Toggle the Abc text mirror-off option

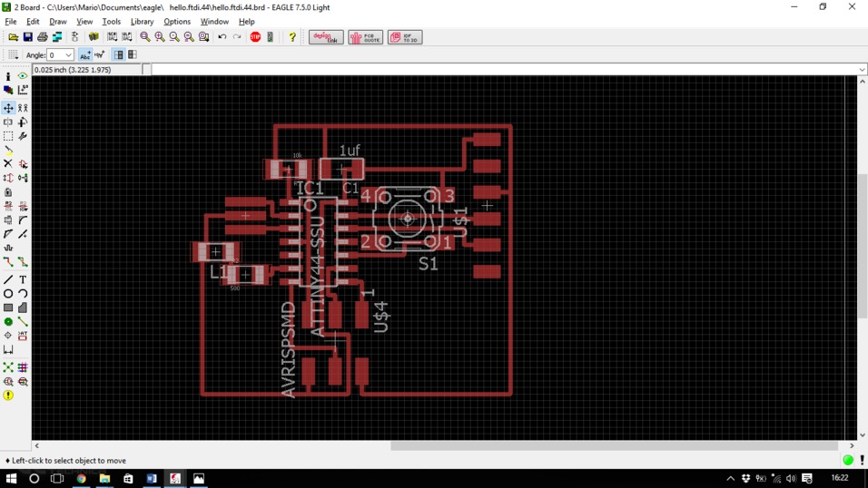coord(84,54)
